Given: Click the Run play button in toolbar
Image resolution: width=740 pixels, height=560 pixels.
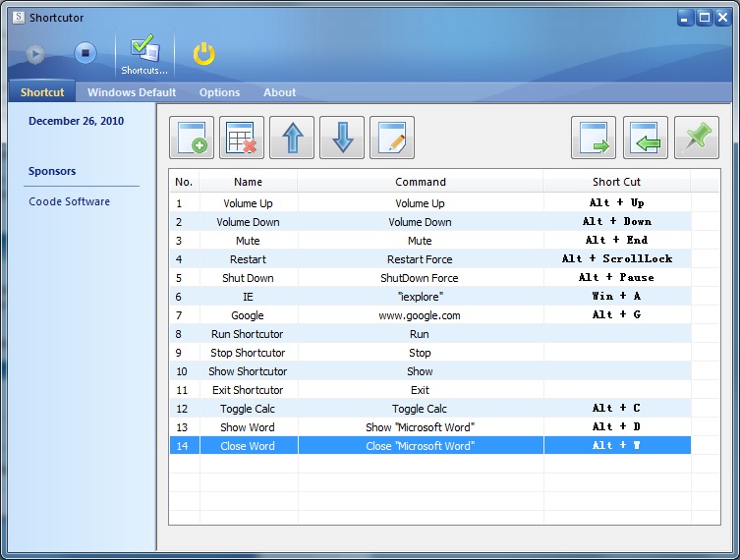Looking at the screenshot, I should [35, 53].
